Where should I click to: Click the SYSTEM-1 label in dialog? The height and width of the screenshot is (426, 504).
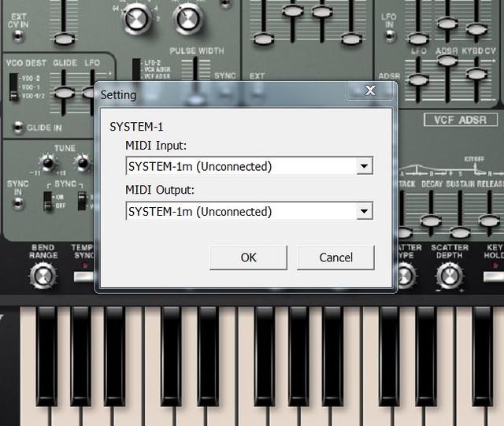(x=136, y=127)
